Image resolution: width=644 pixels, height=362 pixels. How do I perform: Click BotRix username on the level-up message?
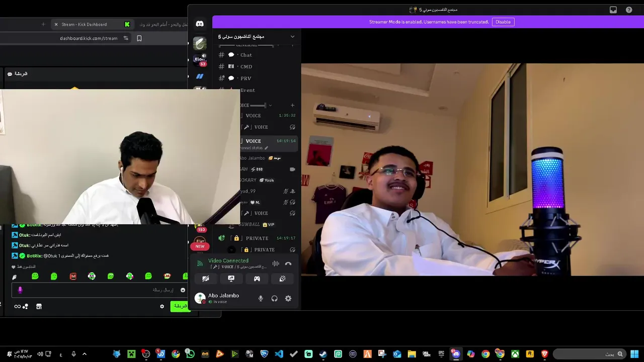pyautogui.click(x=35, y=256)
